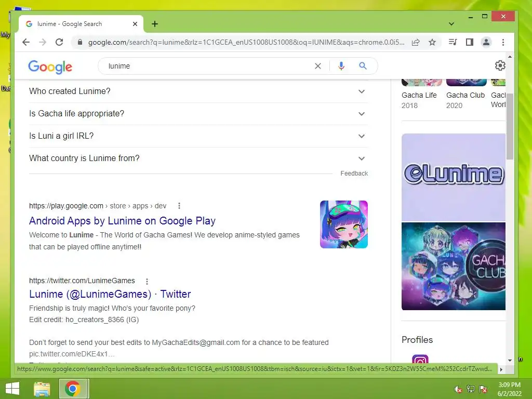The image size is (532, 399).
Task: Click the Google Play result thumbnail image
Action: (x=344, y=224)
